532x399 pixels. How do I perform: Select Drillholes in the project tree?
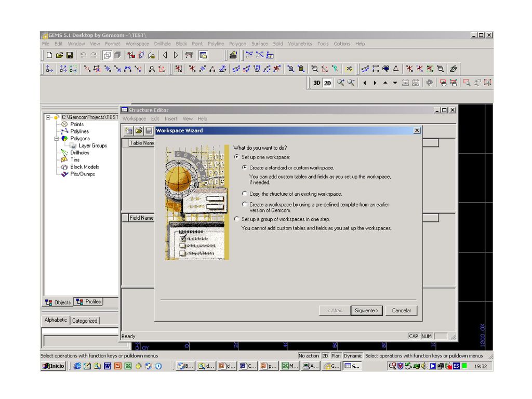(x=79, y=153)
